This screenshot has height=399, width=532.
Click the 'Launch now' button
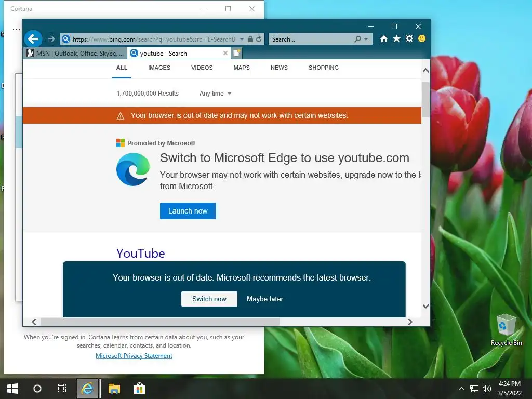coord(188,211)
